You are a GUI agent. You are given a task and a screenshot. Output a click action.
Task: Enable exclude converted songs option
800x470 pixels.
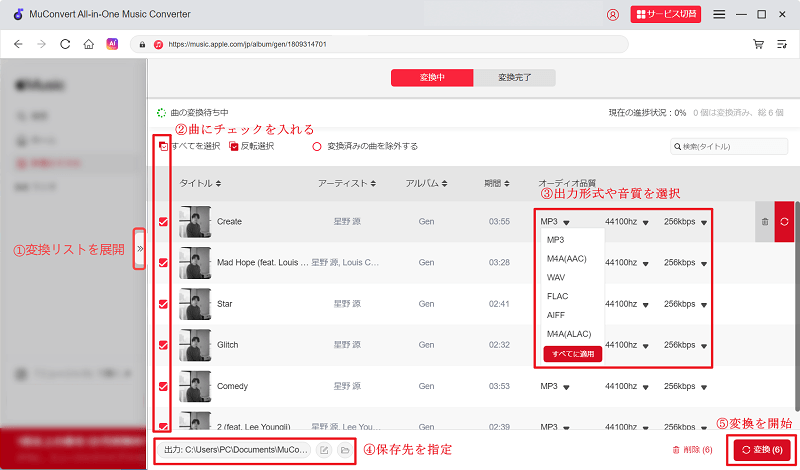coord(317,146)
